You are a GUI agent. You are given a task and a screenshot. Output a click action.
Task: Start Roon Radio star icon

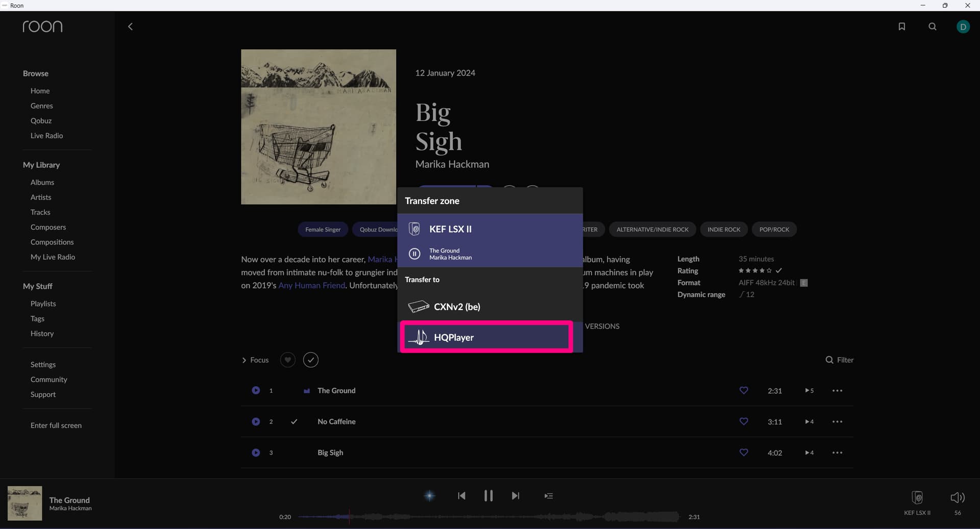(x=430, y=496)
